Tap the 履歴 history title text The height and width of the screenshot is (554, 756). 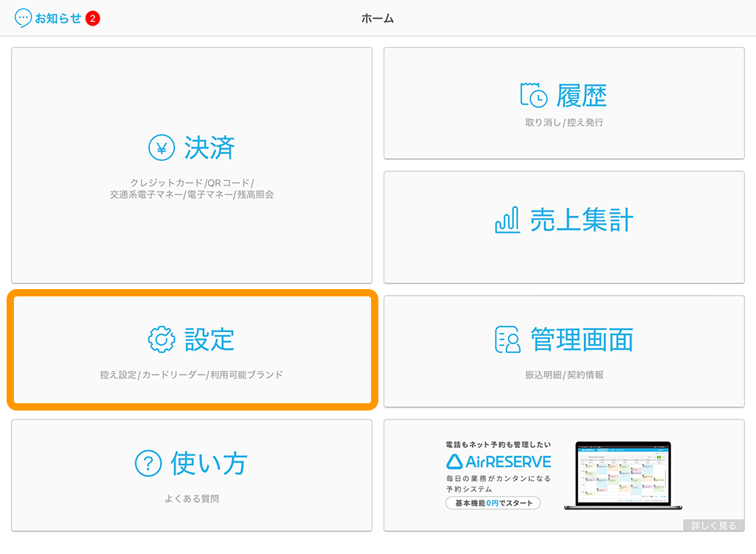[x=581, y=95]
